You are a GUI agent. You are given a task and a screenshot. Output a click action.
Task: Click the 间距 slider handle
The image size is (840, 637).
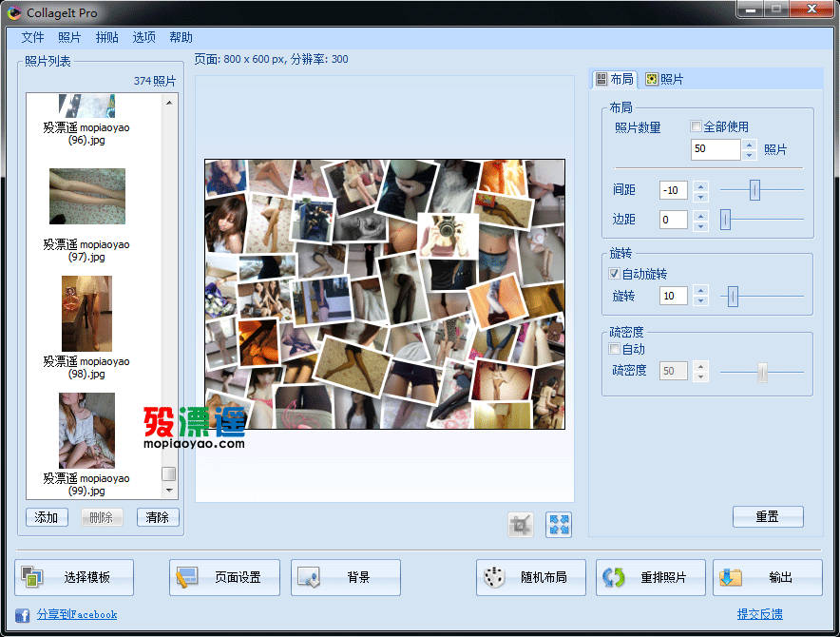pos(754,190)
